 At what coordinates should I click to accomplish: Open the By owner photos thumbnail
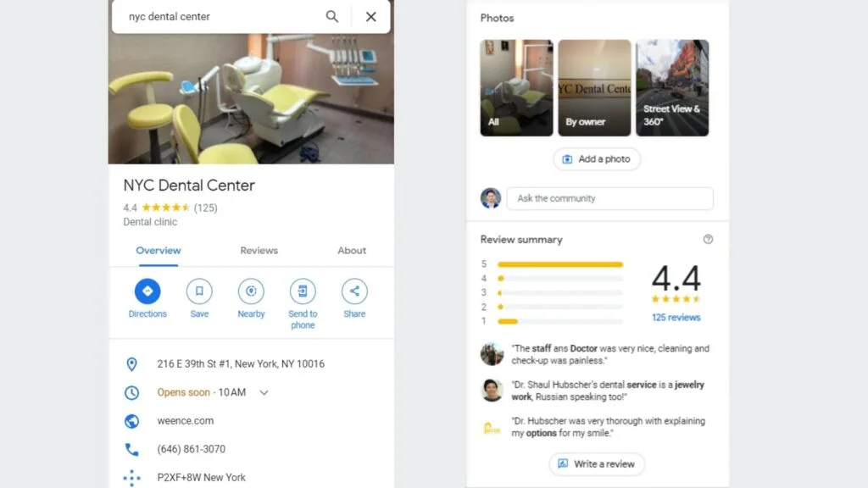point(594,88)
